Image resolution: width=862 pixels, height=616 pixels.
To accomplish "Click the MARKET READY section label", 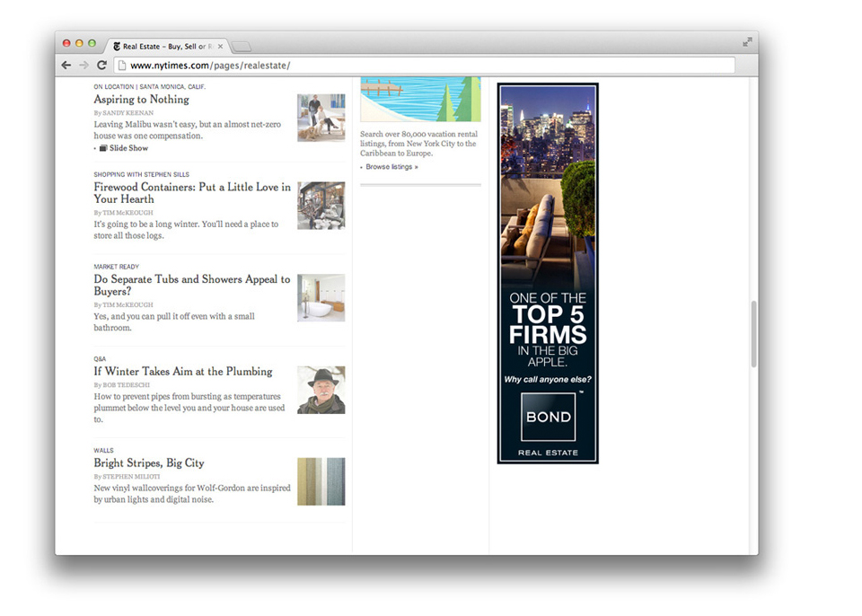I will pos(117,267).
